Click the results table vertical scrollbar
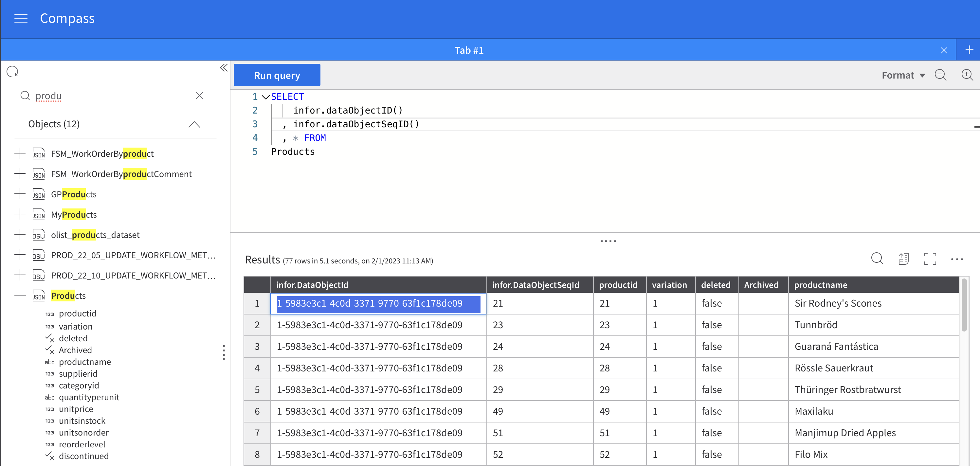The image size is (980, 466). tap(964, 305)
